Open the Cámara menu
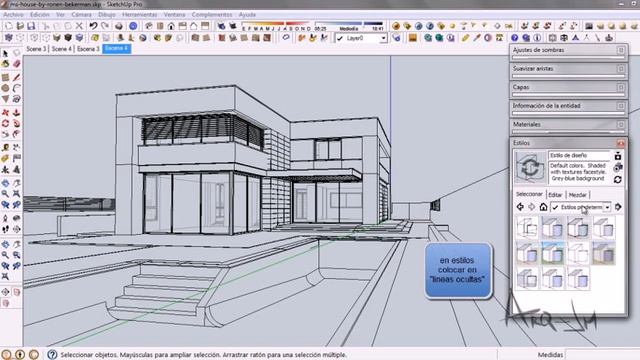The image size is (640, 360). (81, 14)
